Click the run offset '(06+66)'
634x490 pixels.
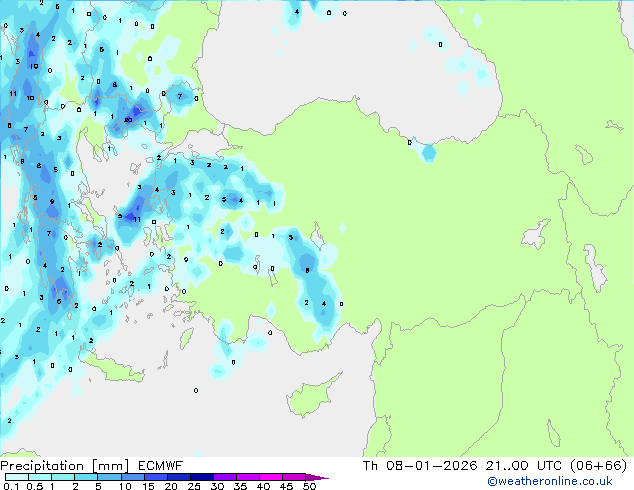tap(598, 466)
